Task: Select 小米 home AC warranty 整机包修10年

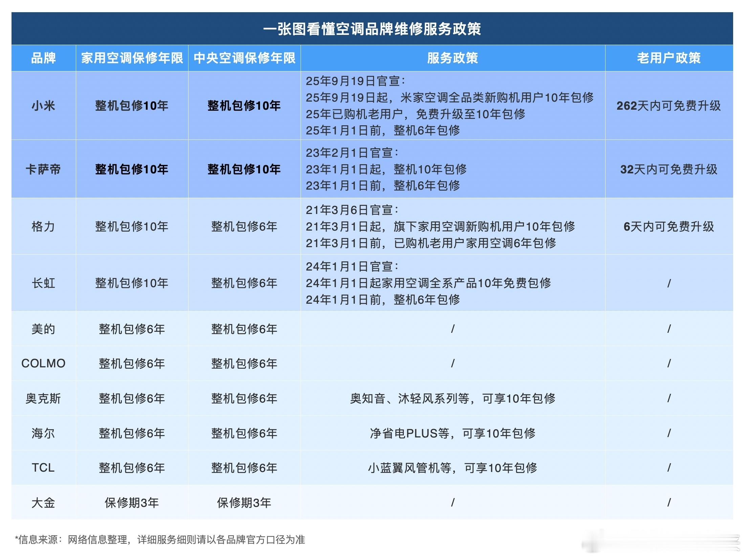Action: 132,106
